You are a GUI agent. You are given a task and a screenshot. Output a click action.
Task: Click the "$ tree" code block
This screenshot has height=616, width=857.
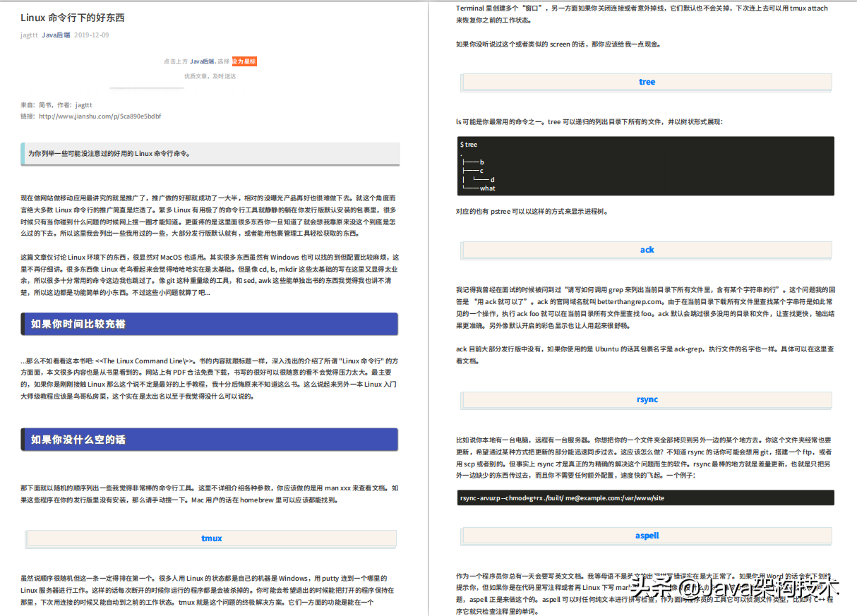click(x=645, y=166)
